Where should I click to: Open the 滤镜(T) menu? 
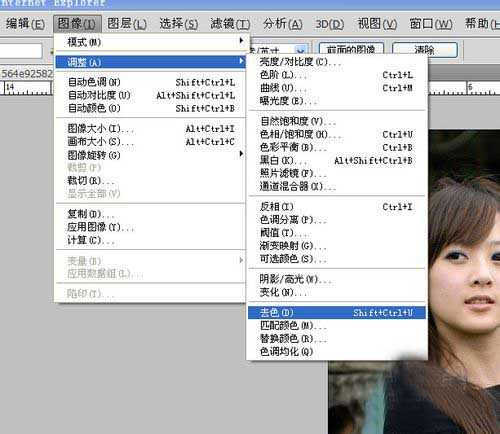pyautogui.click(x=230, y=24)
